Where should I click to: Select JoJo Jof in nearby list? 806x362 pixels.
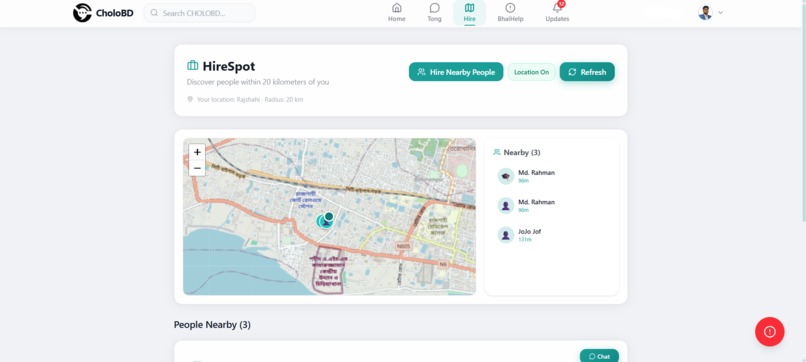tap(551, 235)
